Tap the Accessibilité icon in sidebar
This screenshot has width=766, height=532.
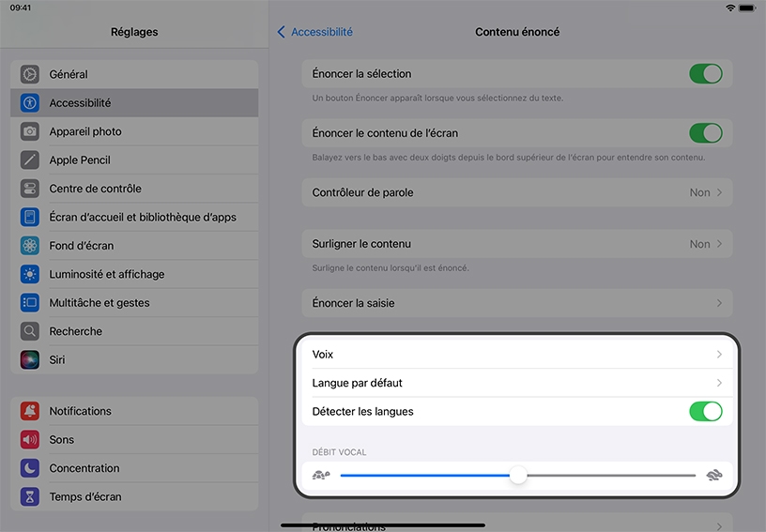30,102
